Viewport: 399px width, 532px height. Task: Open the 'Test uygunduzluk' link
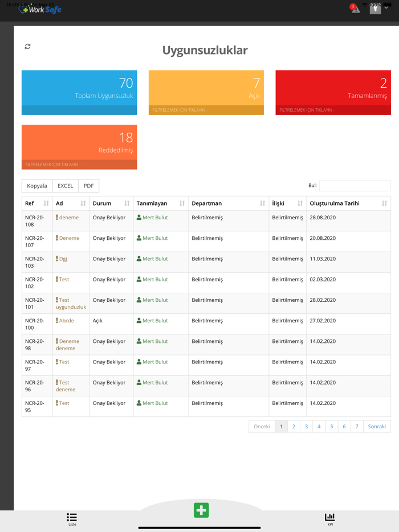click(x=71, y=304)
